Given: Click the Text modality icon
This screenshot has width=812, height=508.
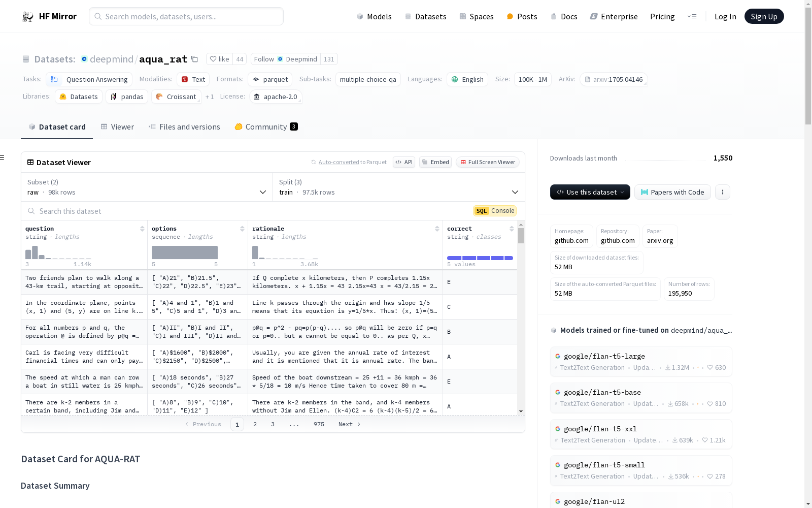Looking at the screenshot, I should [x=185, y=79].
